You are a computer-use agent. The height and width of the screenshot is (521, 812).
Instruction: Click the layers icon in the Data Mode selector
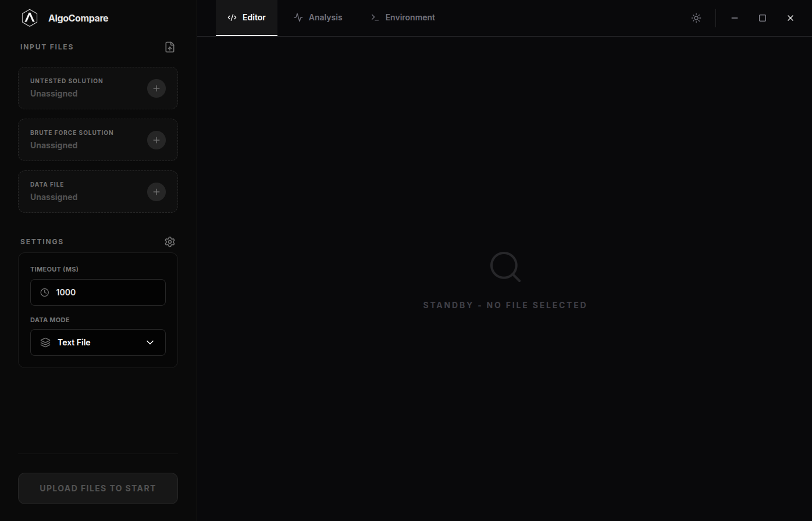(x=45, y=342)
